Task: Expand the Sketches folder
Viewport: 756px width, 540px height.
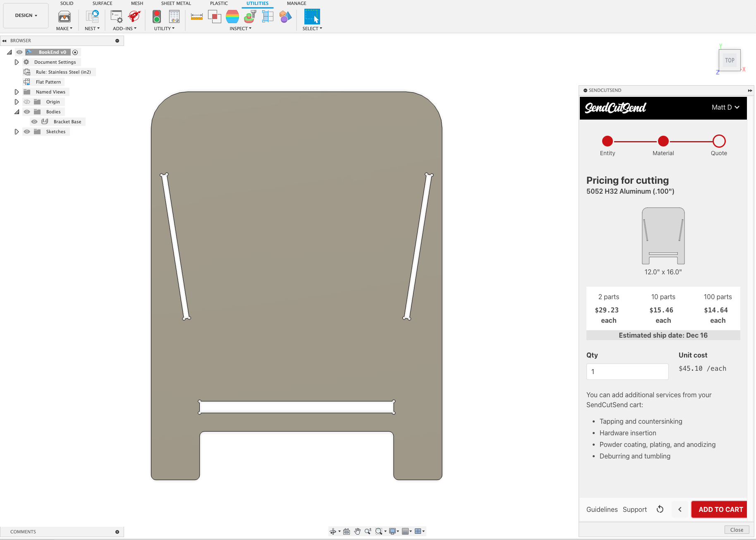Action: point(17,132)
